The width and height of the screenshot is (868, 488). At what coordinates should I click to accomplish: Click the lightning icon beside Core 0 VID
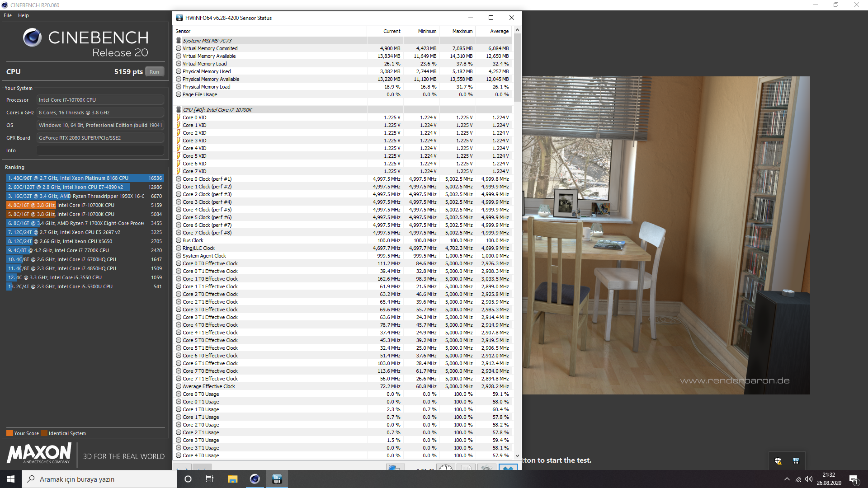(x=179, y=117)
